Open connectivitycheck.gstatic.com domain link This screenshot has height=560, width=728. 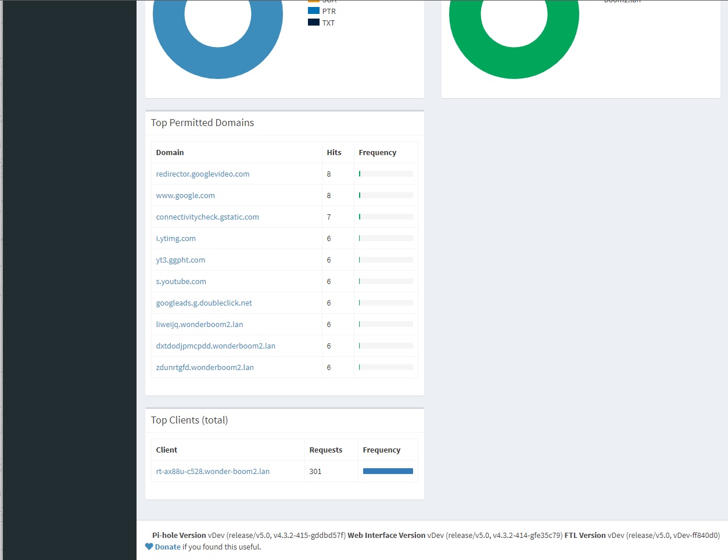point(207,217)
